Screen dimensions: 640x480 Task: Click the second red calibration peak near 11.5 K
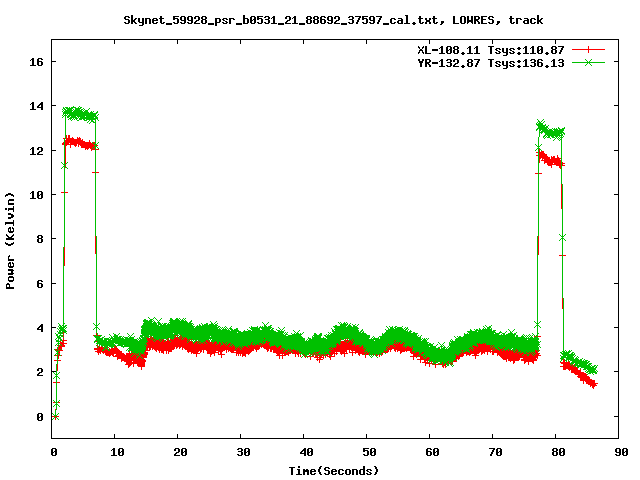[551, 159]
